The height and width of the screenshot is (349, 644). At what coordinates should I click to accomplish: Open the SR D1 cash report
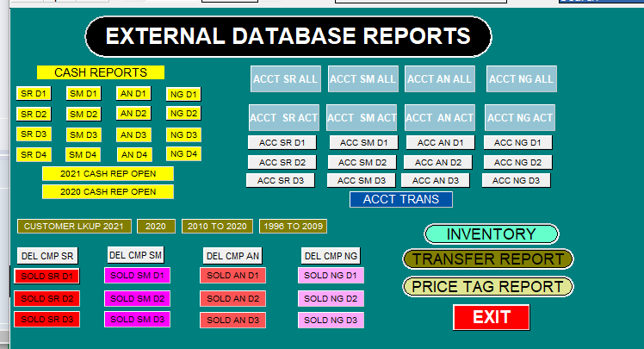(x=34, y=93)
